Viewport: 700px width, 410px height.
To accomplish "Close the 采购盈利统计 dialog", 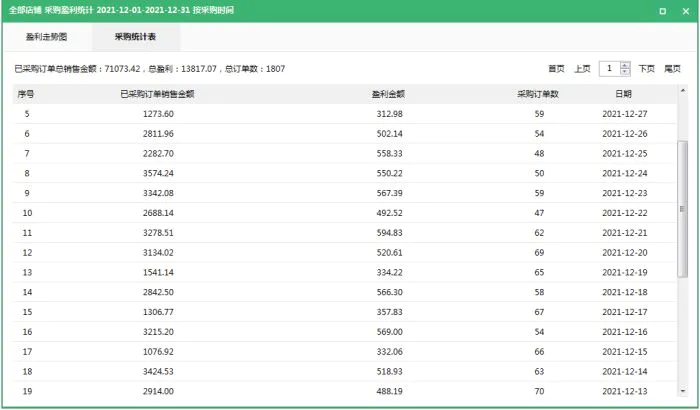I will pyautogui.click(x=686, y=11).
